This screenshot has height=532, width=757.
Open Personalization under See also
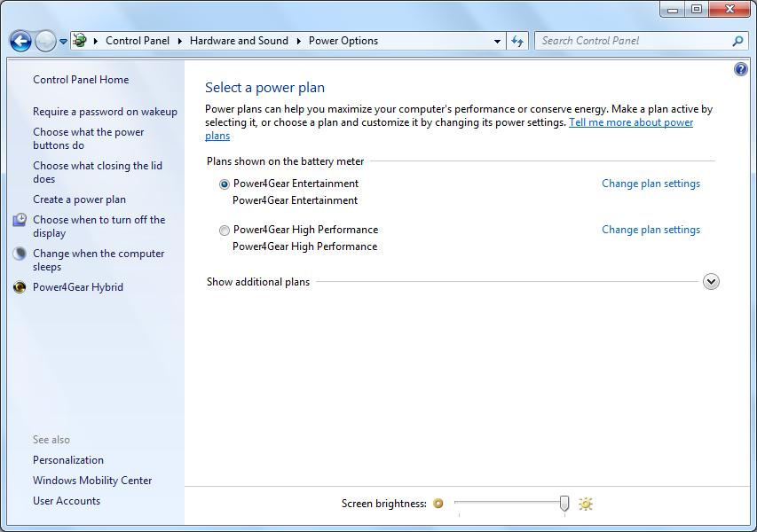[x=68, y=460]
